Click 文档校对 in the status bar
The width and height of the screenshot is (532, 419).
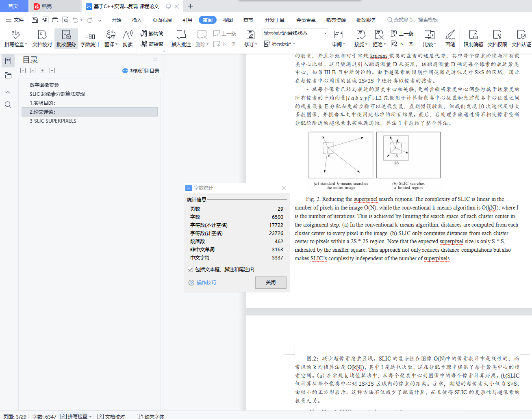tap(111, 416)
